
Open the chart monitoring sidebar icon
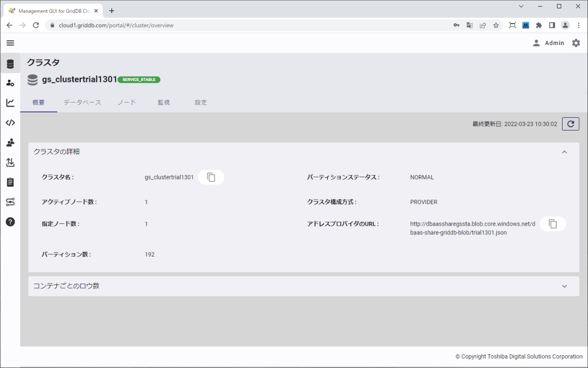(10, 103)
